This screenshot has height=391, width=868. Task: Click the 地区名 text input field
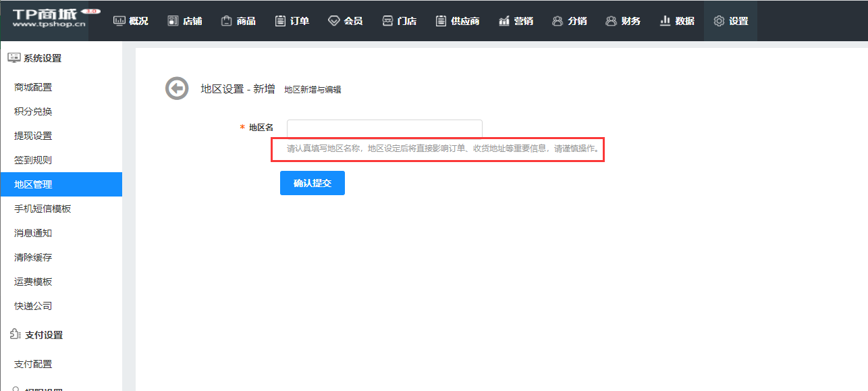tap(384, 128)
